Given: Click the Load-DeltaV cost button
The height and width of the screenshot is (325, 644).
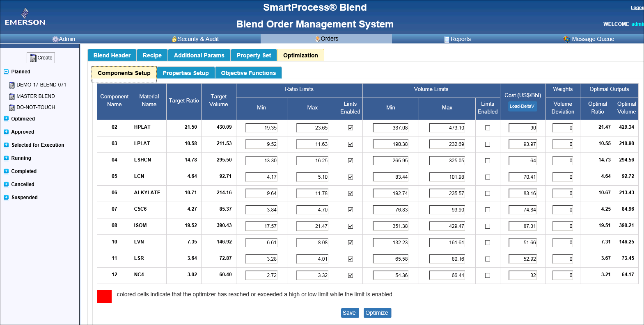Looking at the screenshot, I should tap(523, 106).
